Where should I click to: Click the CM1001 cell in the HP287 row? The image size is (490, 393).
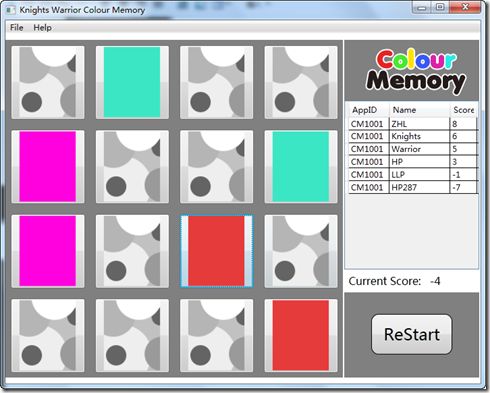pyautogui.click(x=369, y=187)
